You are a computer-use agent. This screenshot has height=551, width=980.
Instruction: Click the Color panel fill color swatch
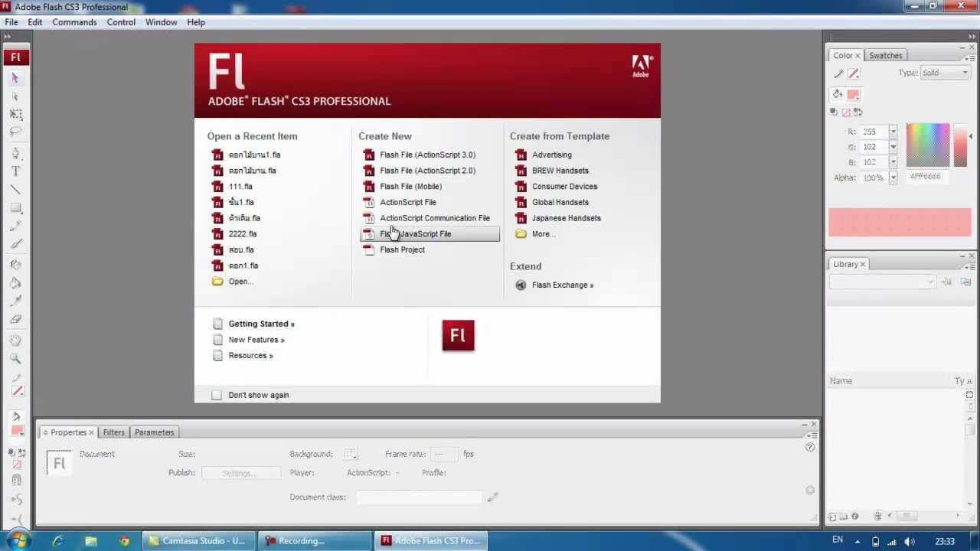[x=853, y=95]
